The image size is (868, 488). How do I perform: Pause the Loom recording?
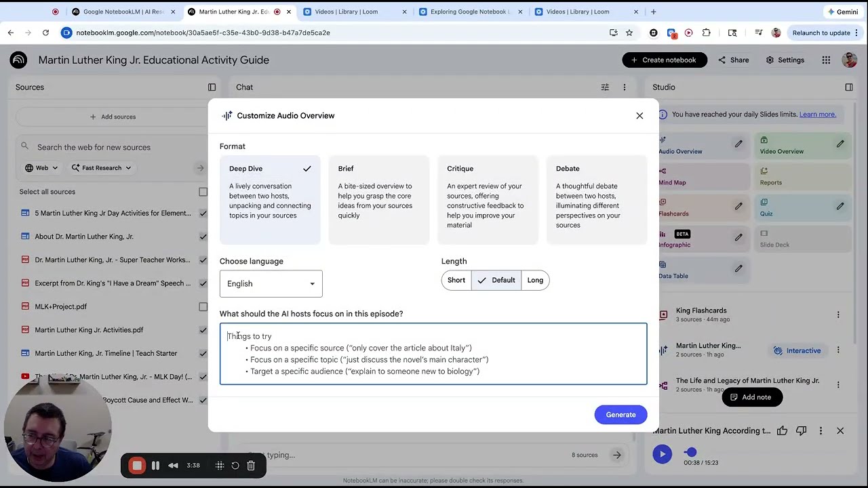pyautogui.click(x=155, y=466)
